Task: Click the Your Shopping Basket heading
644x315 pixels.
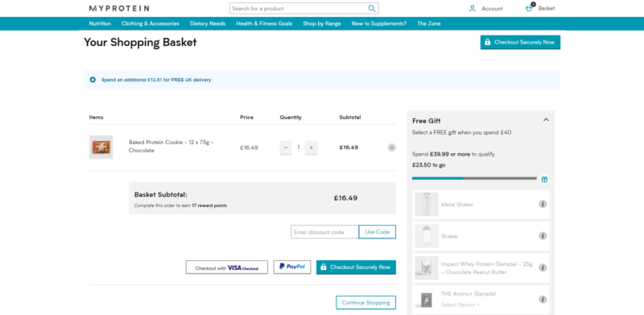Action: [x=140, y=43]
